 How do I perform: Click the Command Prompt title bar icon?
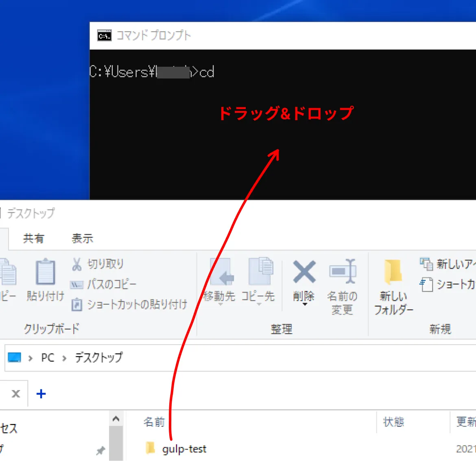coord(104,35)
